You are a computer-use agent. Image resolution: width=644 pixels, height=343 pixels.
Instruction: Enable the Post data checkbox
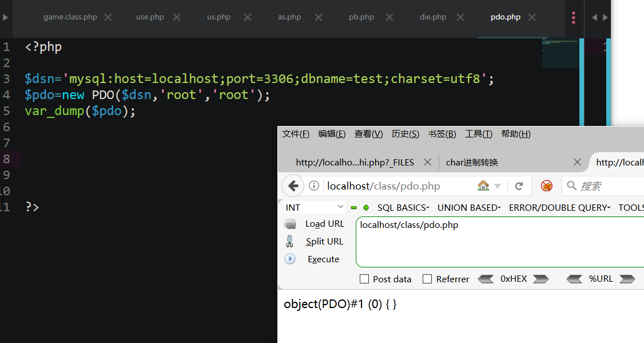364,279
